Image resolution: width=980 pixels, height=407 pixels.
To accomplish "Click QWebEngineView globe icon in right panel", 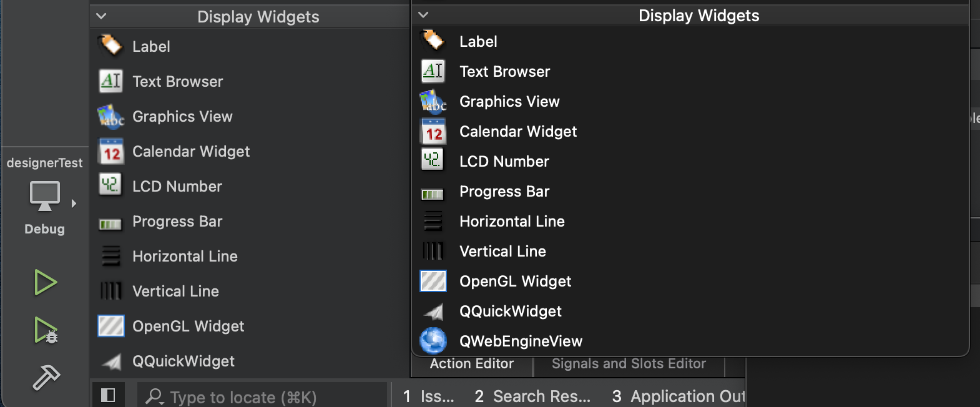I will pyautogui.click(x=433, y=341).
